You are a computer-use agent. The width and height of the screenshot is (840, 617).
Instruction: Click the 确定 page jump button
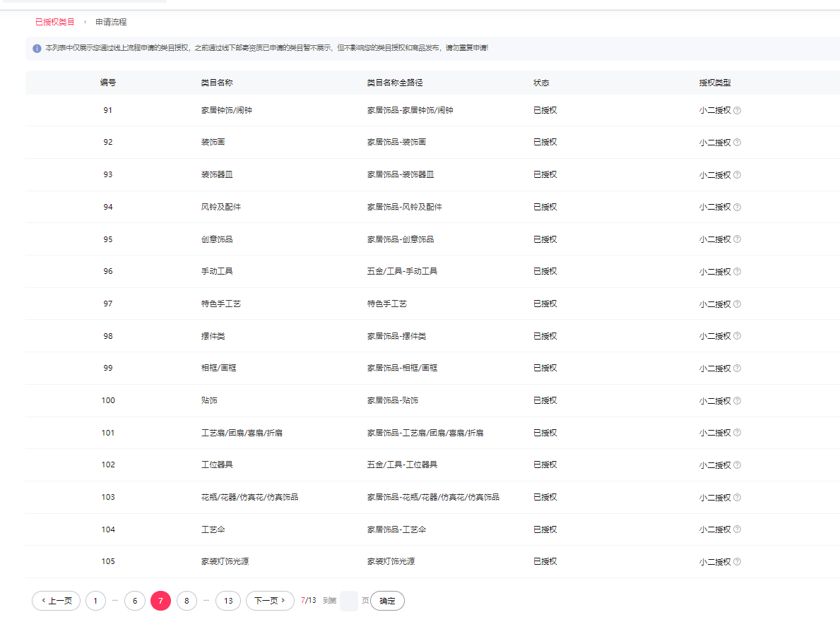click(387, 601)
